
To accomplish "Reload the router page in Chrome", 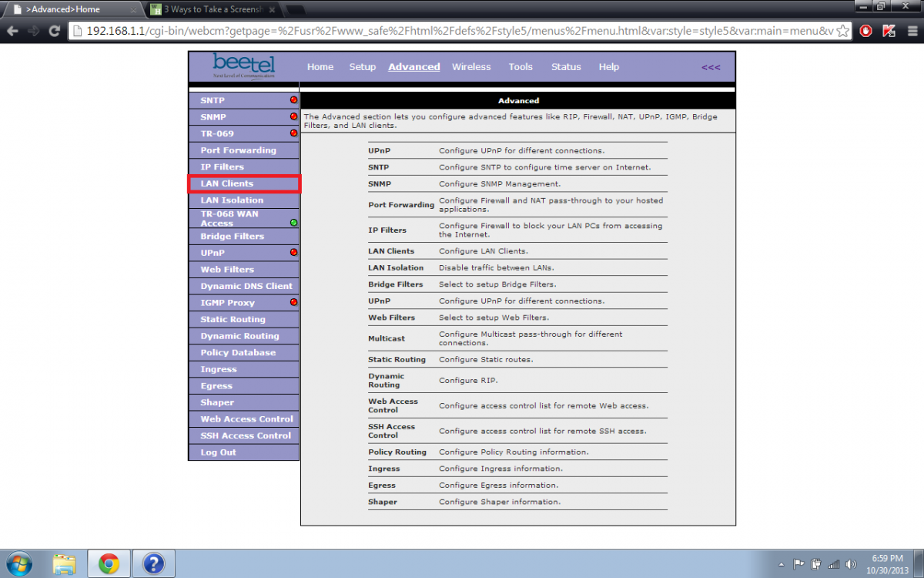I will point(54,31).
